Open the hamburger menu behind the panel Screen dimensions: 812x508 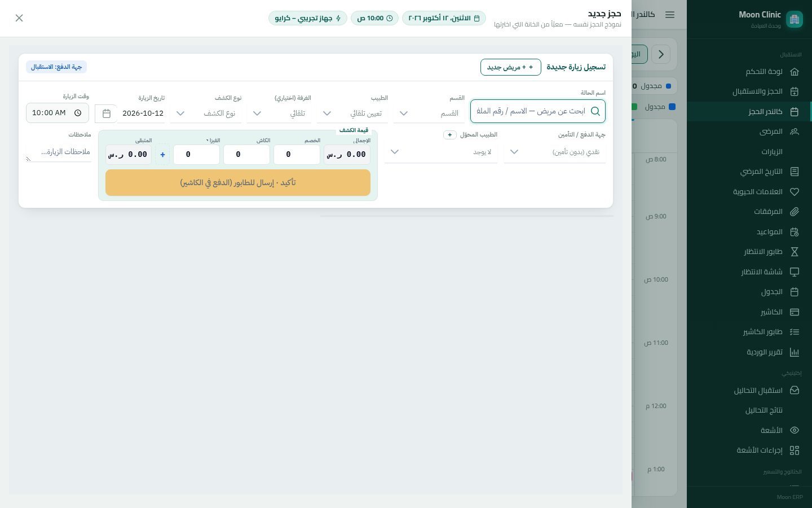point(670,15)
